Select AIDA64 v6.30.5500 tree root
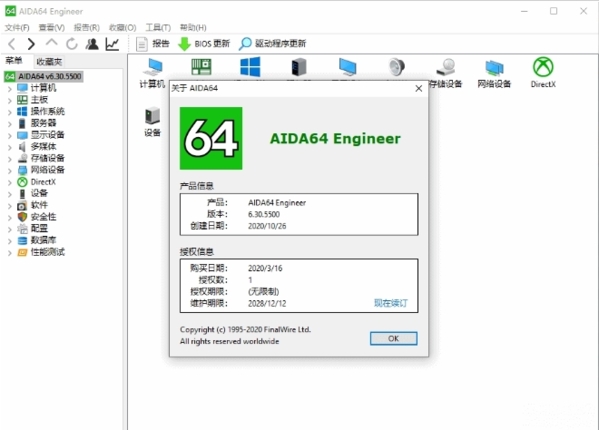Viewport: 599px width, 430px height. pos(44,76)
